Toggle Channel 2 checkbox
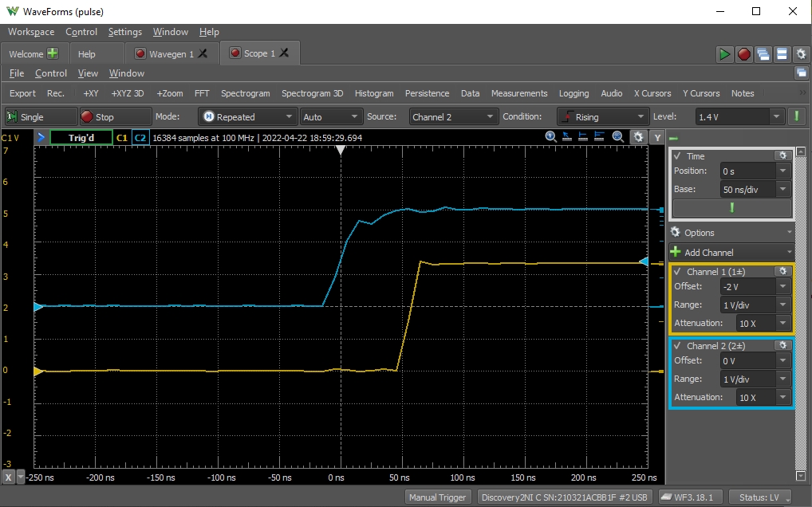The image size is (812, 507). 677,346
